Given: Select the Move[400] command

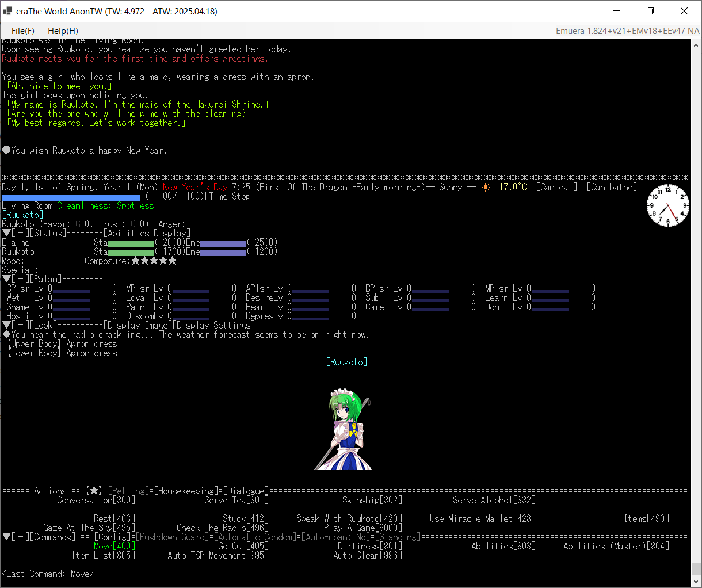Looking at the screenshot, I should [115, 546].
